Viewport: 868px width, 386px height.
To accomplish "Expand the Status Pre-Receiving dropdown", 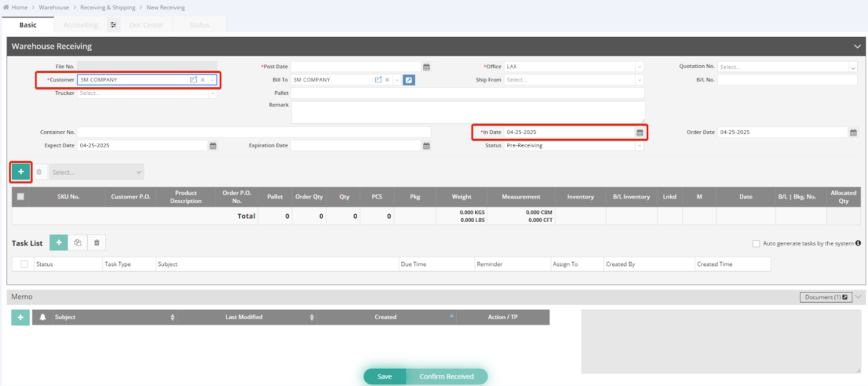I will click(x=640, y=146).
